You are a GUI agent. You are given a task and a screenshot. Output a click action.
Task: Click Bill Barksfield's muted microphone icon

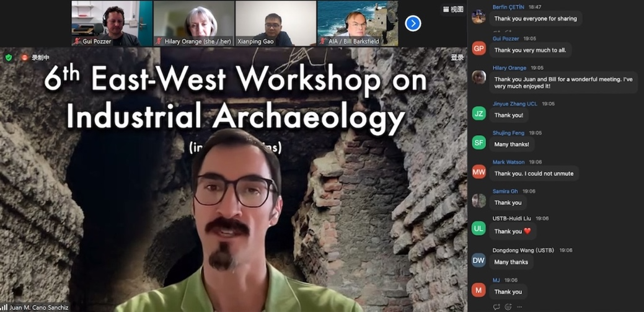pyautogui.click(x=322, y=41)
